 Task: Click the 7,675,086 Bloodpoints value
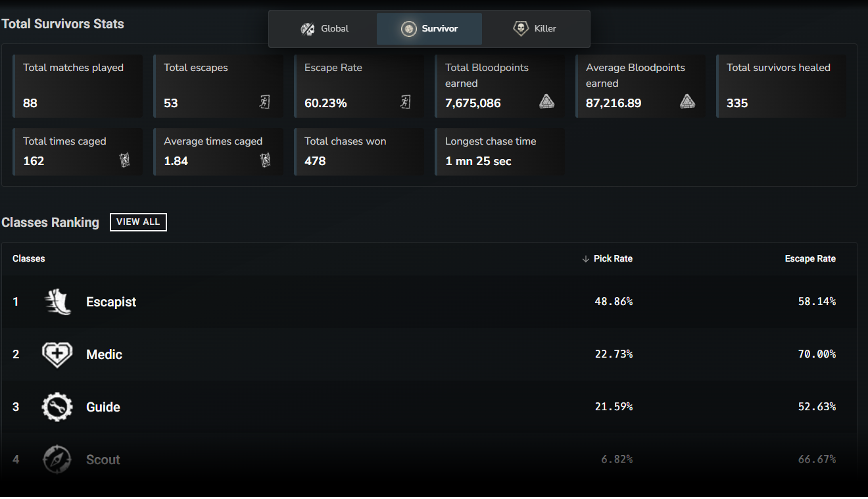point(473,103)
